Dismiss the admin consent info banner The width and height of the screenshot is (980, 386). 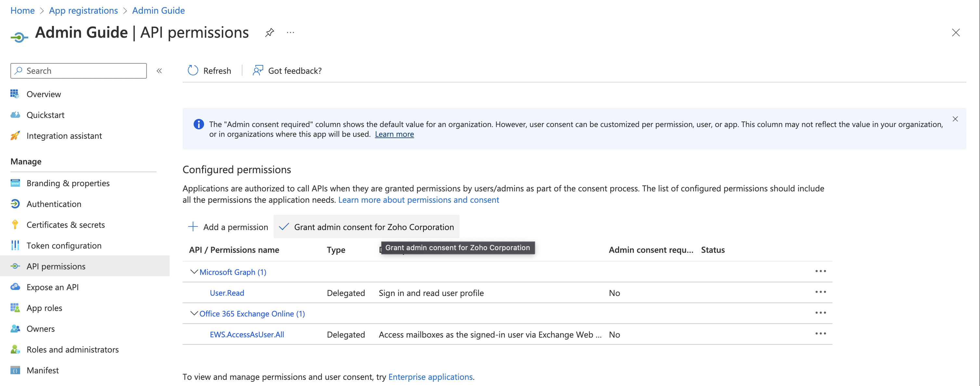(x=955, y=119)
